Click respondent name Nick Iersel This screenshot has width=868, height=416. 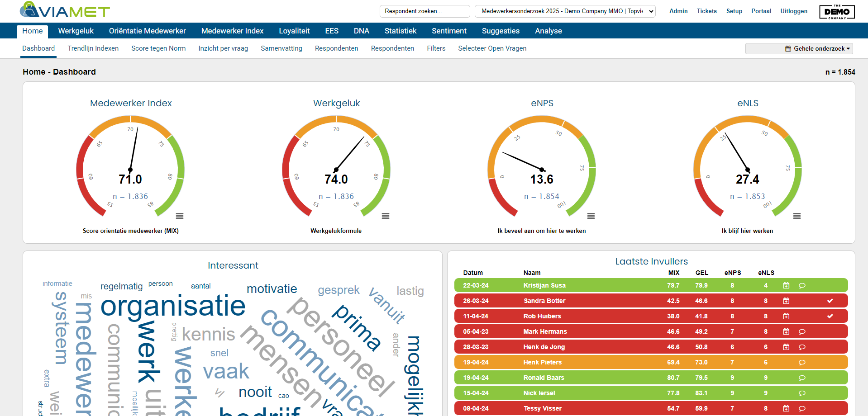[x=539, y=393]
